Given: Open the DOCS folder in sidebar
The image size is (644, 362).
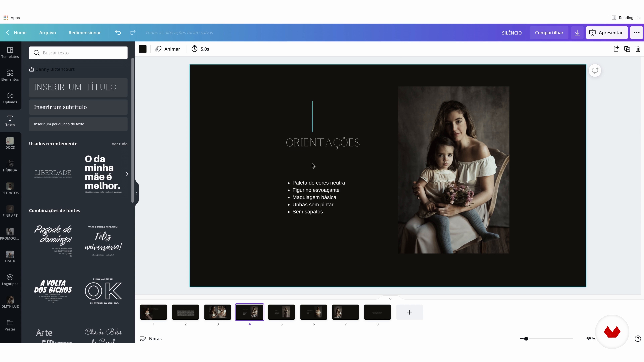Looking at the screenshot, I should coord(10,143).
